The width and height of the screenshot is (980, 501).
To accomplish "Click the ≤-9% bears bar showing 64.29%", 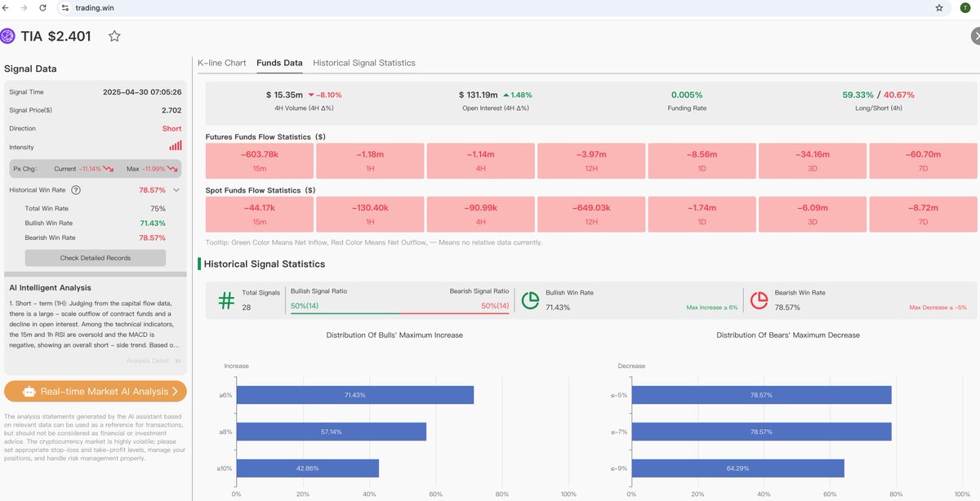I will pyautogui.click(x=737, y=469).
